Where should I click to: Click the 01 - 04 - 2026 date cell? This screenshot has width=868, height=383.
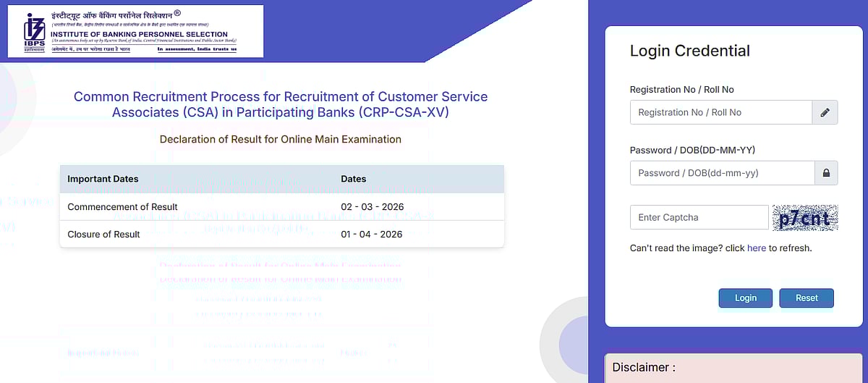point(371,235)
